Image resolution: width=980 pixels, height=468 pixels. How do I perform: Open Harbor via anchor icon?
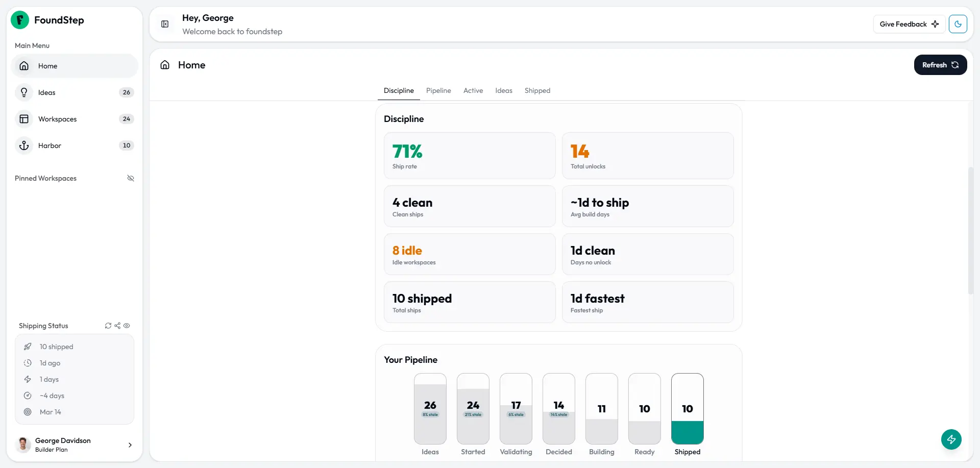tap(24, 145)
